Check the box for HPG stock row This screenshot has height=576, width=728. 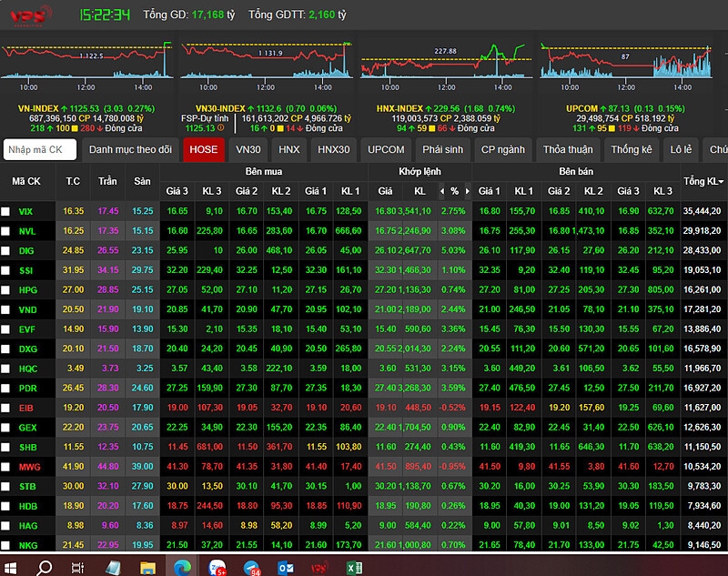click(6, 289)
